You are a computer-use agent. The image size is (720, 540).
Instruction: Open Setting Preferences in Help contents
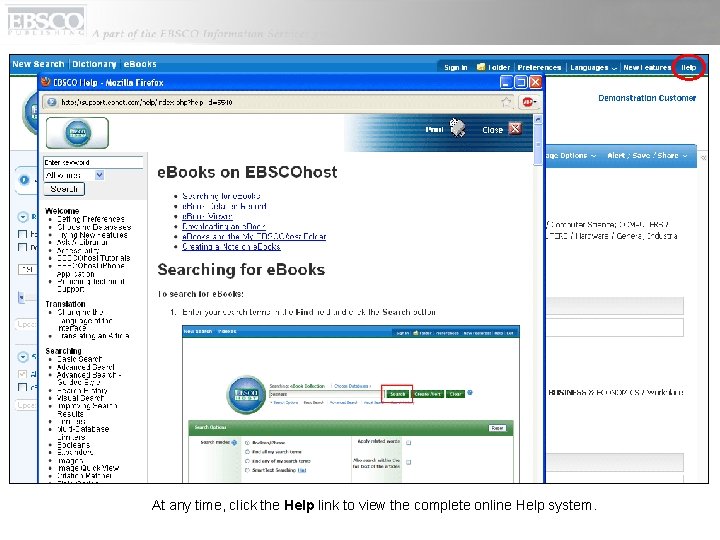click(91, 219)
